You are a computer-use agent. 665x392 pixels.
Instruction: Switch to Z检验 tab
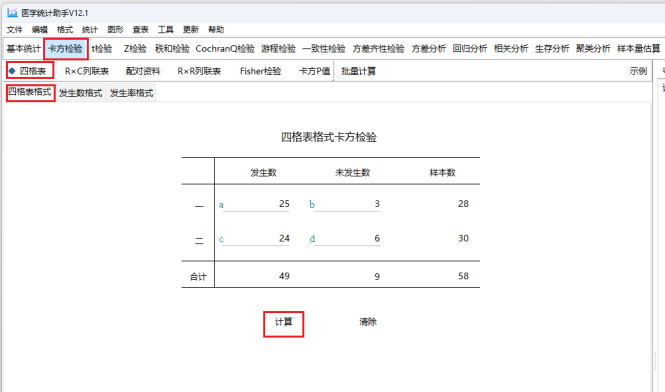(x=135, y=48)
